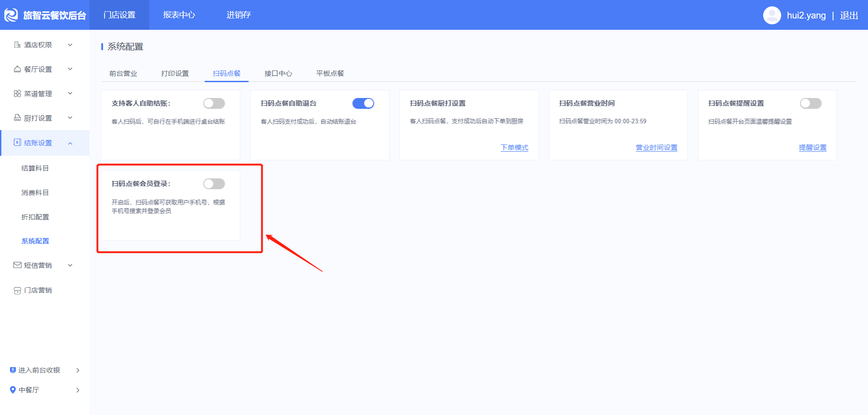Open 折扣配置 submenu item
This screenshot has height=415, width=868.
pyautogui.click(x=35, y=217)
